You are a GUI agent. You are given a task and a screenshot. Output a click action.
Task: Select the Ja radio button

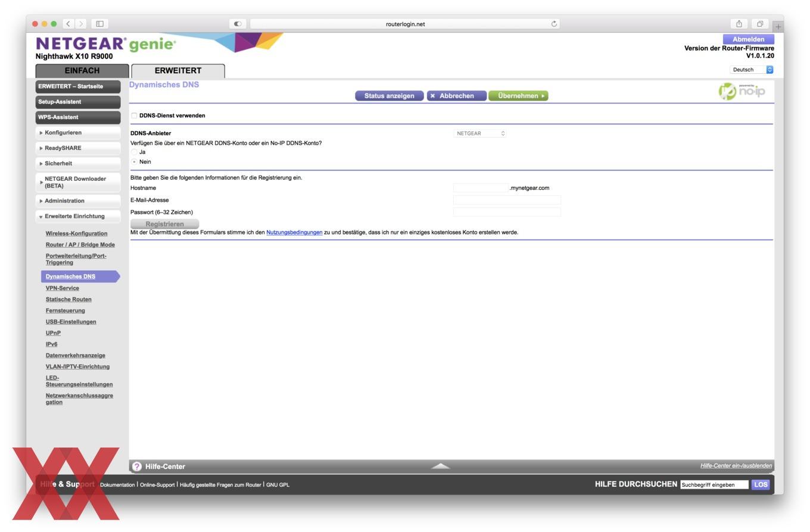coord(134,152)
